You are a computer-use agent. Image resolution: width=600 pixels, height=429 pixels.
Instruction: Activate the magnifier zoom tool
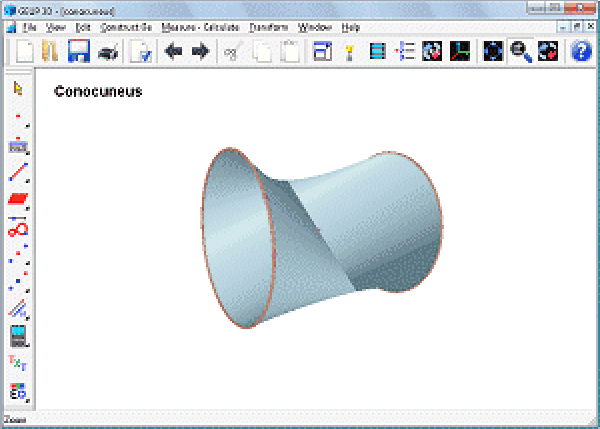pyautogui.click(x=521, y=52)
